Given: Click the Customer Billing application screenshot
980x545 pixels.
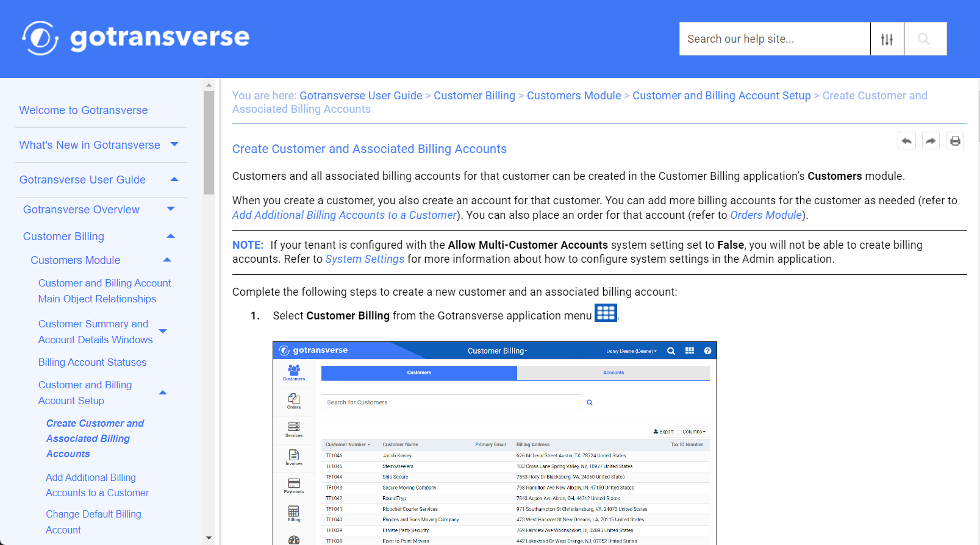Looking at the screenshot, I should tap(495, 443).
